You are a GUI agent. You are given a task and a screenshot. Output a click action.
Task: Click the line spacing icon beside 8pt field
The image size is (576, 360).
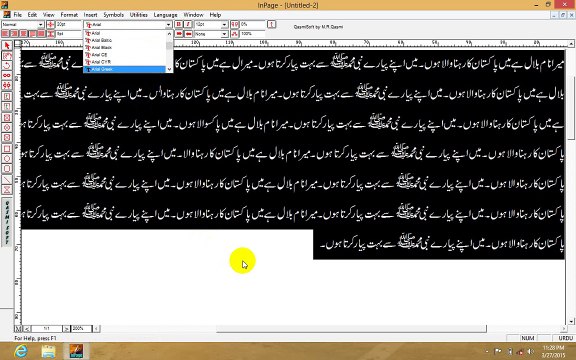(x=51, y=34)
